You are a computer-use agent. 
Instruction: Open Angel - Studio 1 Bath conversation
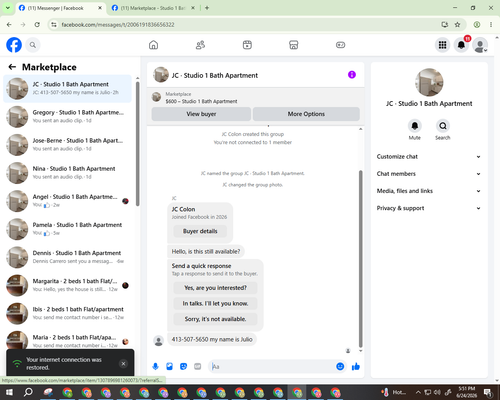(x=67, y=201)
